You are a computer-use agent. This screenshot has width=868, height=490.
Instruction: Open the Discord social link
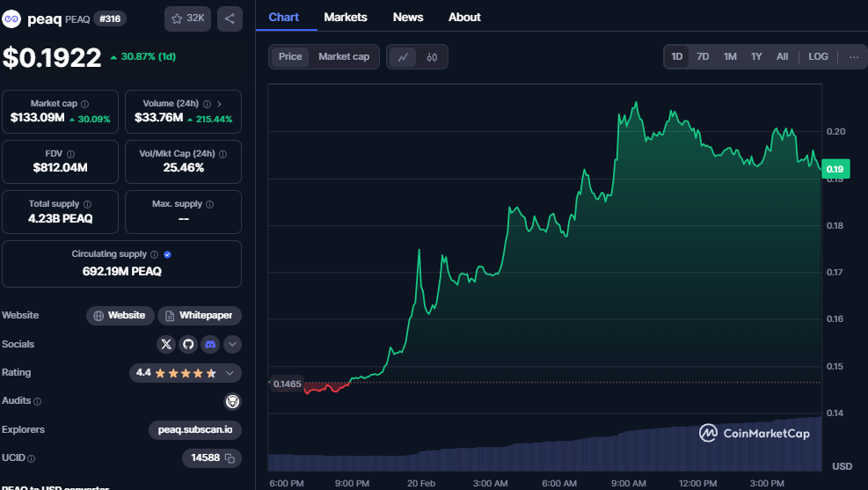210,344
